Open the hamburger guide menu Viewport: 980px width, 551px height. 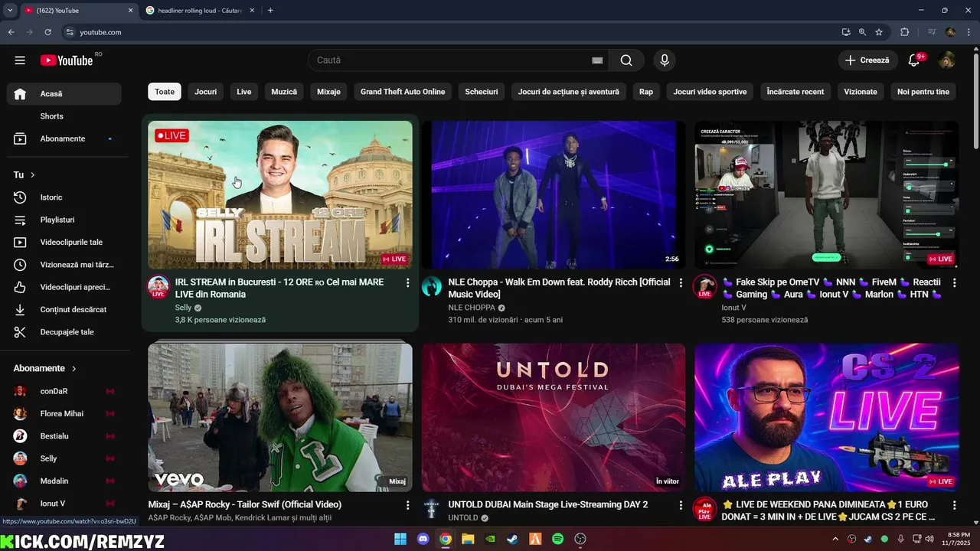(x=20, y=60)
